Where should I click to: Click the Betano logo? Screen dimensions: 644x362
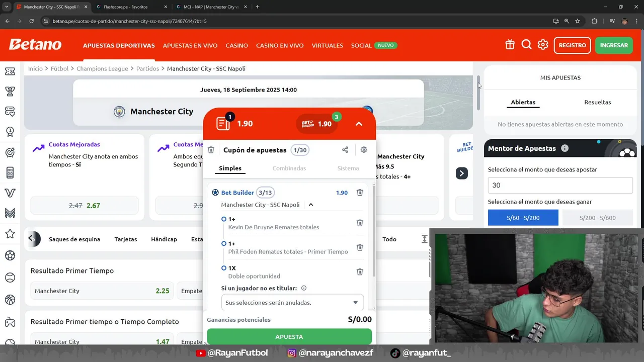click(35, 45)
